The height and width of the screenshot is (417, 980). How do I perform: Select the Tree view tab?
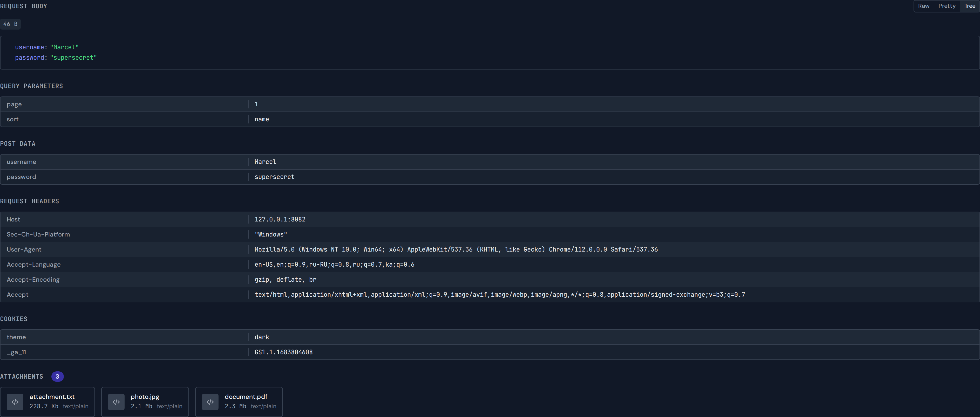969,6
